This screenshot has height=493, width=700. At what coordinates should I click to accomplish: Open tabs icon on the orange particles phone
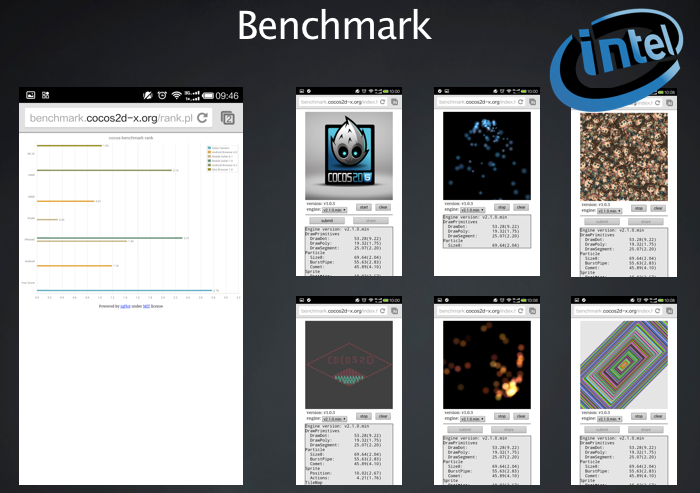(533, 311)
